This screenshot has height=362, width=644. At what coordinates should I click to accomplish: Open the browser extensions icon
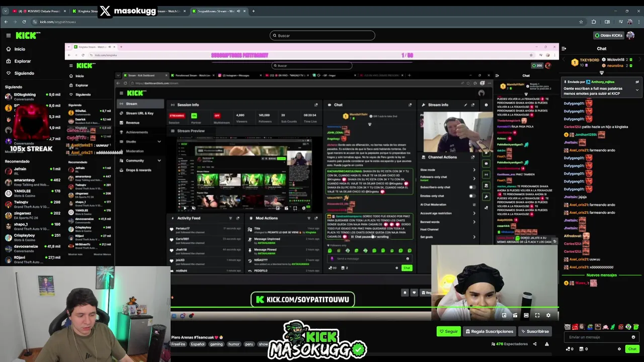click(594, 22)
